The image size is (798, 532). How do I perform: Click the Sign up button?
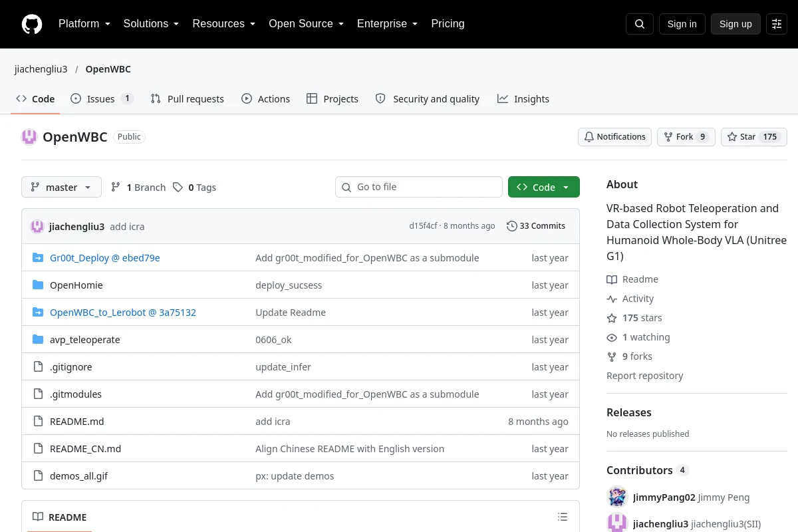pyautogui.click(x=735, y=24)
